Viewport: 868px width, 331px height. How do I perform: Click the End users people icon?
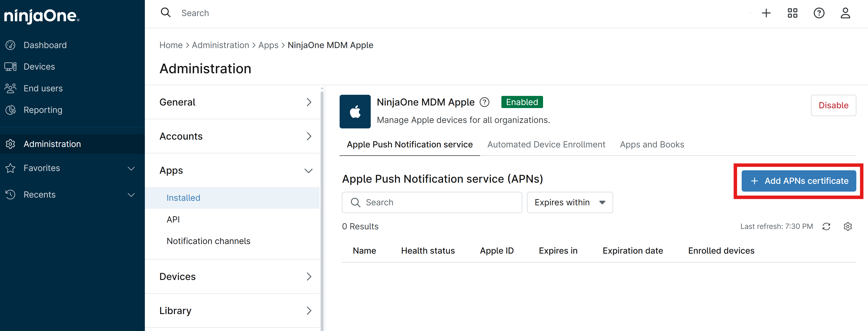pyautogui.click(x=11, y=88)
